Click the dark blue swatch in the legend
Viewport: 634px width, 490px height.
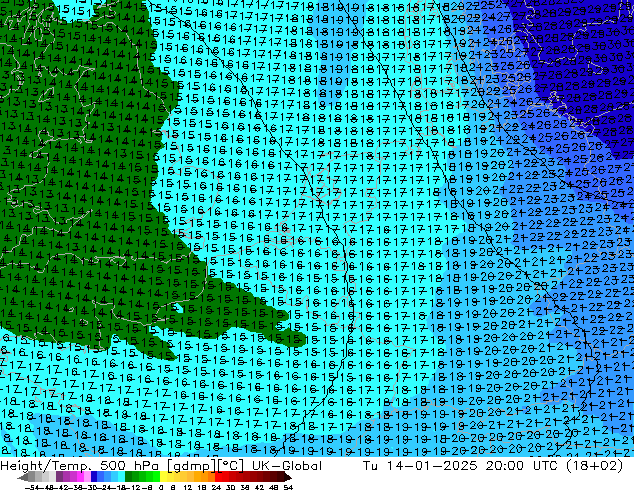pyautogui.click(x=94, y=477)
